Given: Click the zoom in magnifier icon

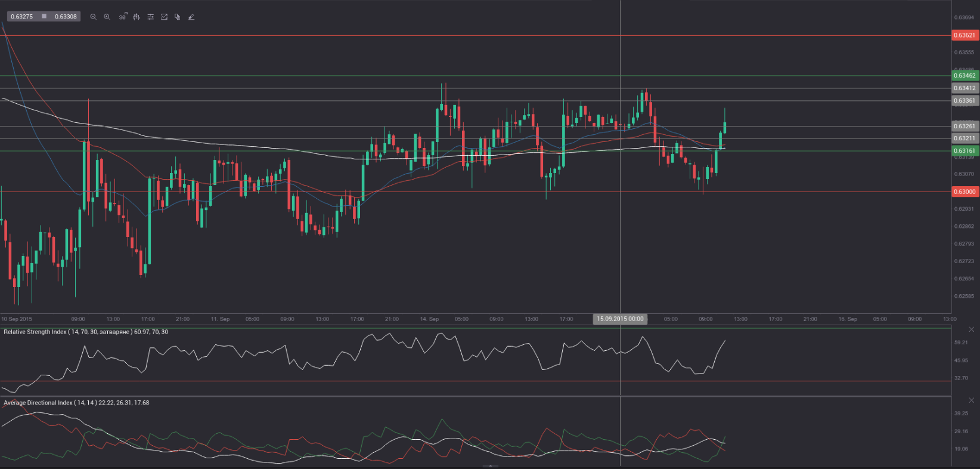Looking at the screenshot, I should click(x=107, y=17).
